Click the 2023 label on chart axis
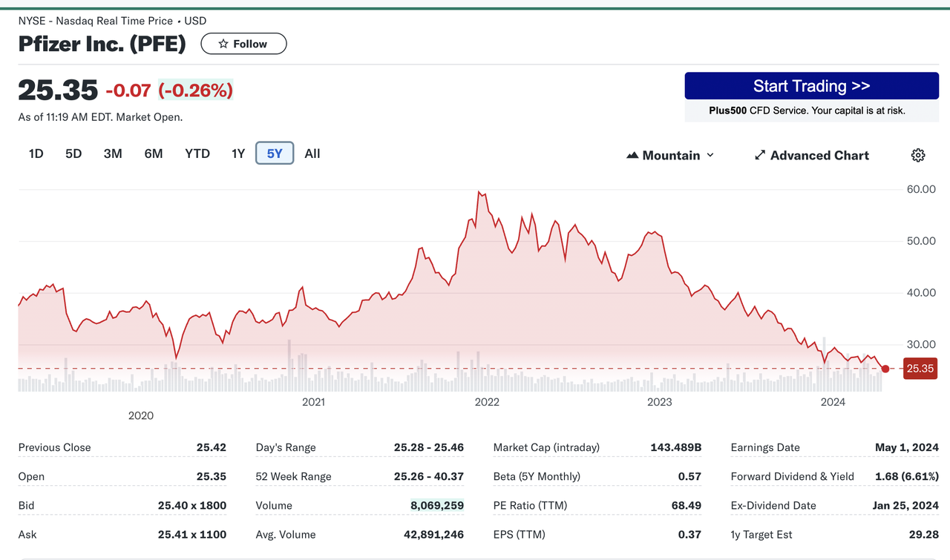 point(660,402)
